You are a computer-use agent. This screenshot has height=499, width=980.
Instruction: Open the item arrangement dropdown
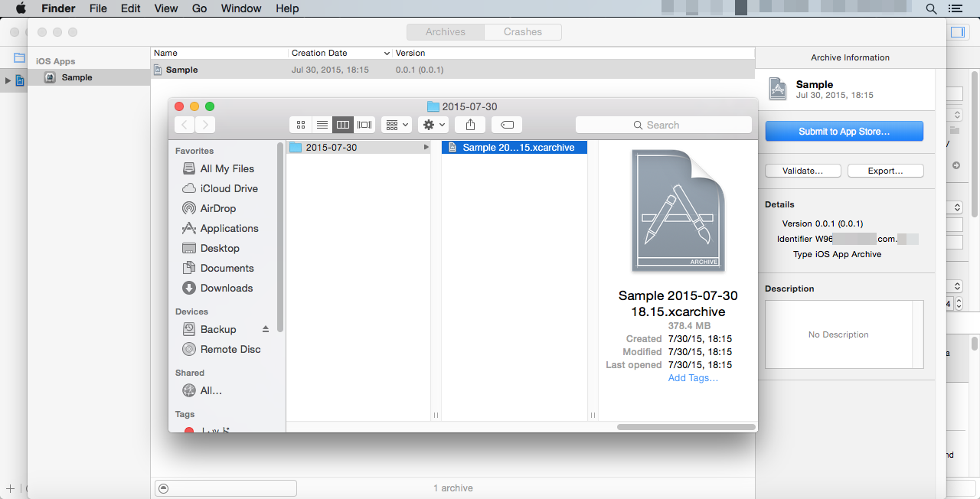[x=397, y=125]
